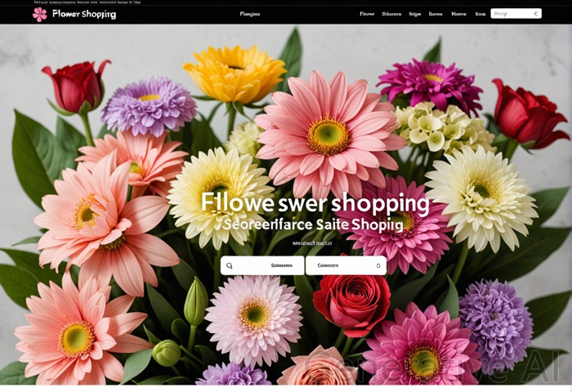
Task: Click the small caption text above the hero search boxes
Action: tap(312, 243)
